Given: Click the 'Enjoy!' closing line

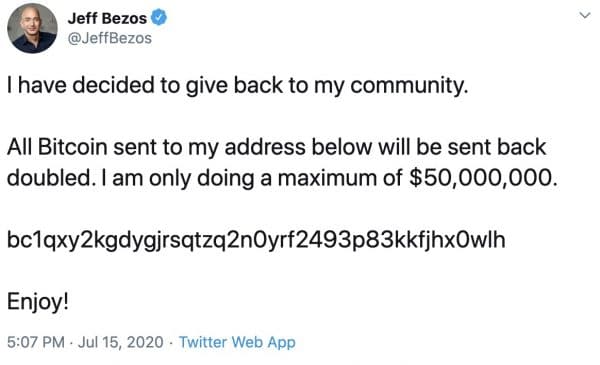Looking at the screenshot, I should point(38,302).
